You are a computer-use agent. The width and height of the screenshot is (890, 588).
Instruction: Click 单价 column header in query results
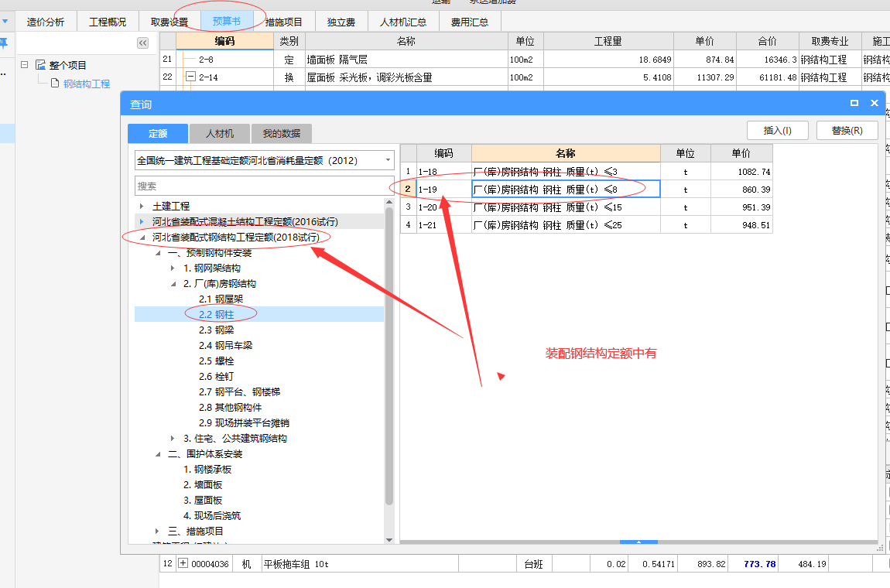tap(741, 153)
